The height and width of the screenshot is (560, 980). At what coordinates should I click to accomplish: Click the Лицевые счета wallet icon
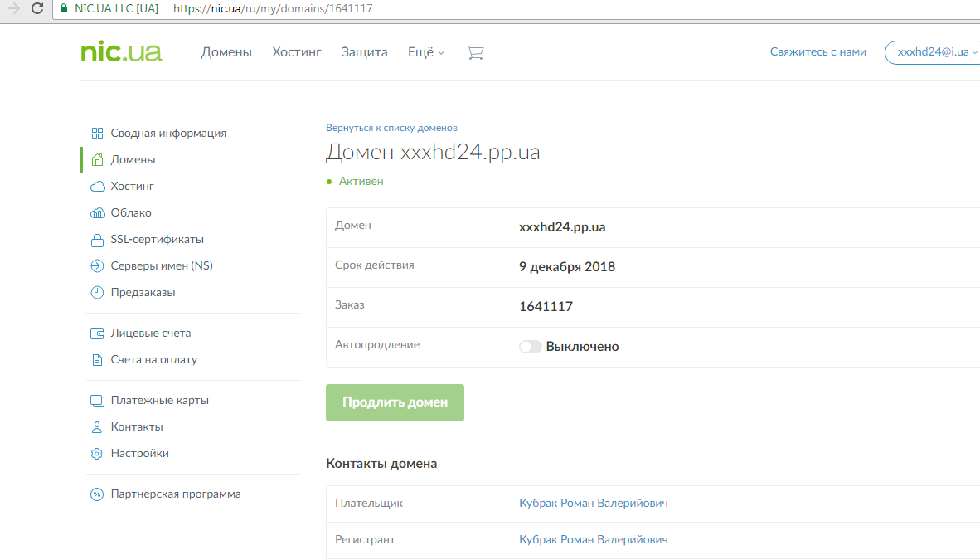coord(97,334)
